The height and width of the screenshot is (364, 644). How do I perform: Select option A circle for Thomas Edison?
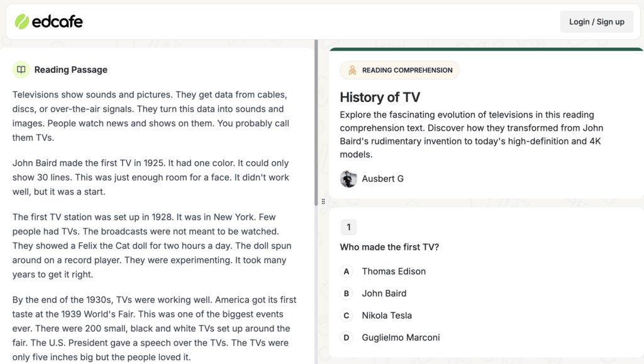[347, 271]
